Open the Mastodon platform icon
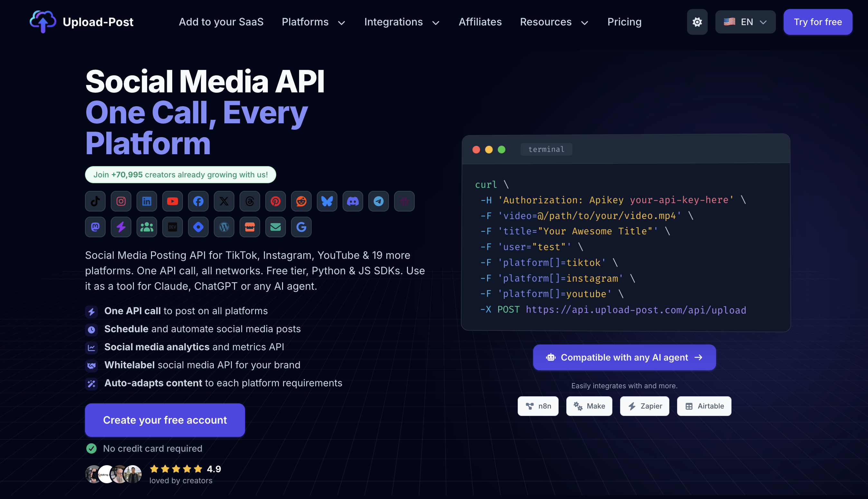 click(95, 227)
